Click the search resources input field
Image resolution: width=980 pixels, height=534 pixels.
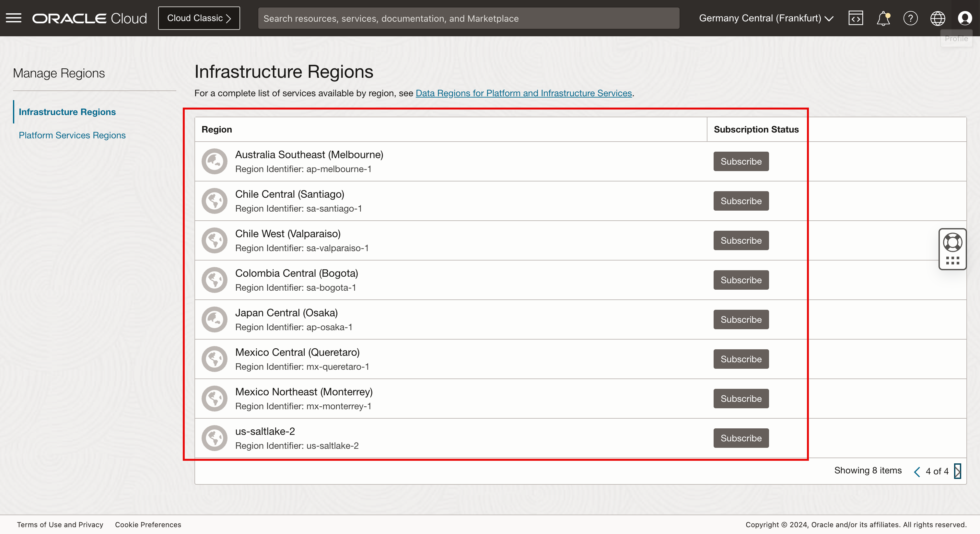coord(468,18)
